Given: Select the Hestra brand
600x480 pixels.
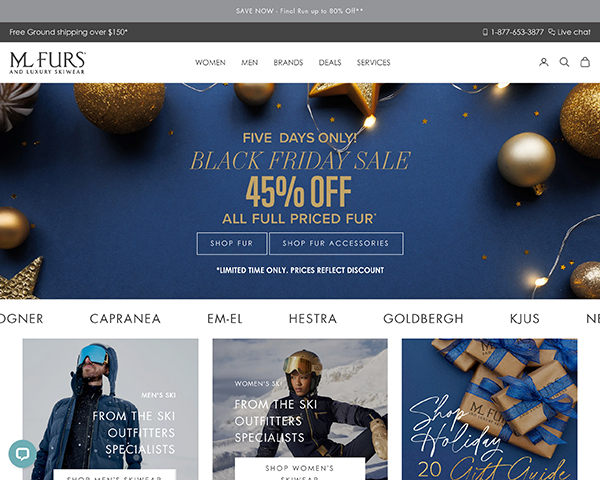Looking at the screenshot, I should (x=313, y=318).
